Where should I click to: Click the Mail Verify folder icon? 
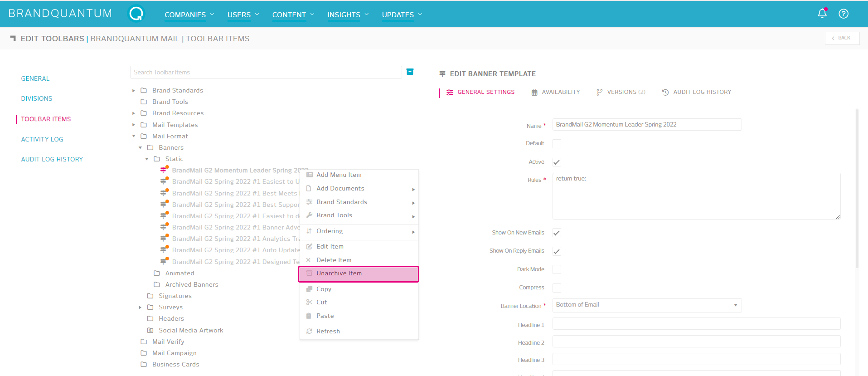[x=144, y=342]
